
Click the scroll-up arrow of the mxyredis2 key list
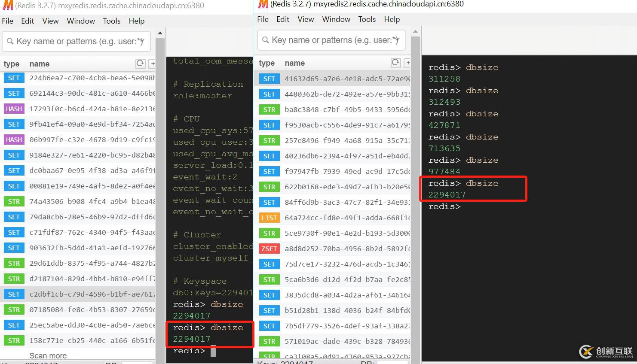[415, 31]
